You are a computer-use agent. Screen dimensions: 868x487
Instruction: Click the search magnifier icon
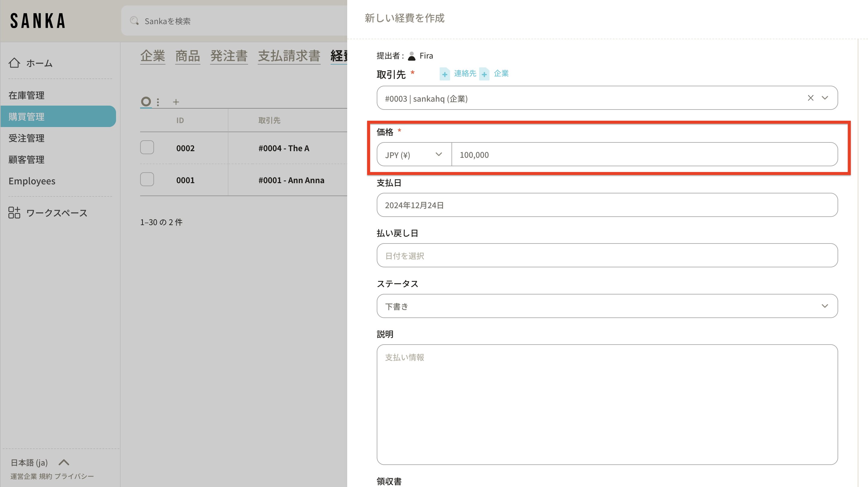click(x=134, y=21)
